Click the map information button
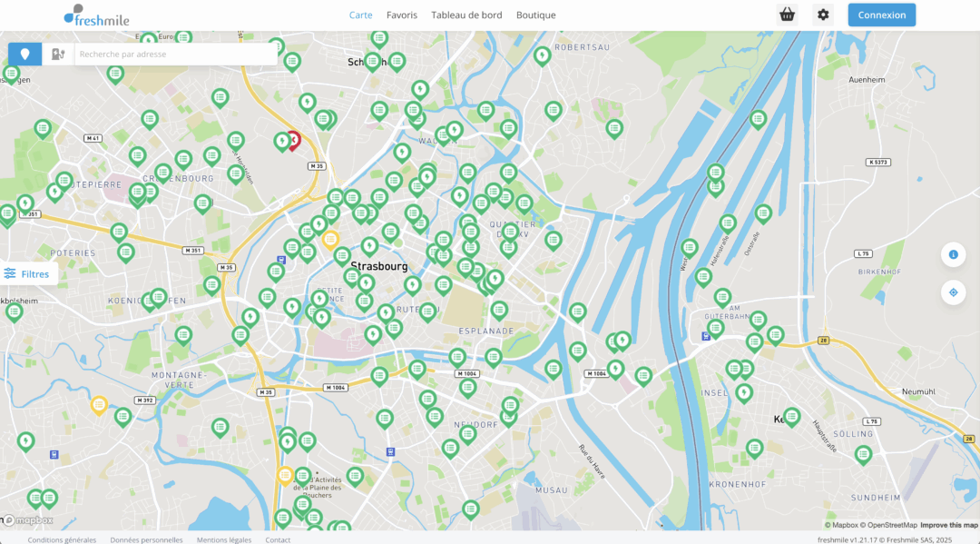The width and height of the screenshot is (980, 544). [953, 254]
